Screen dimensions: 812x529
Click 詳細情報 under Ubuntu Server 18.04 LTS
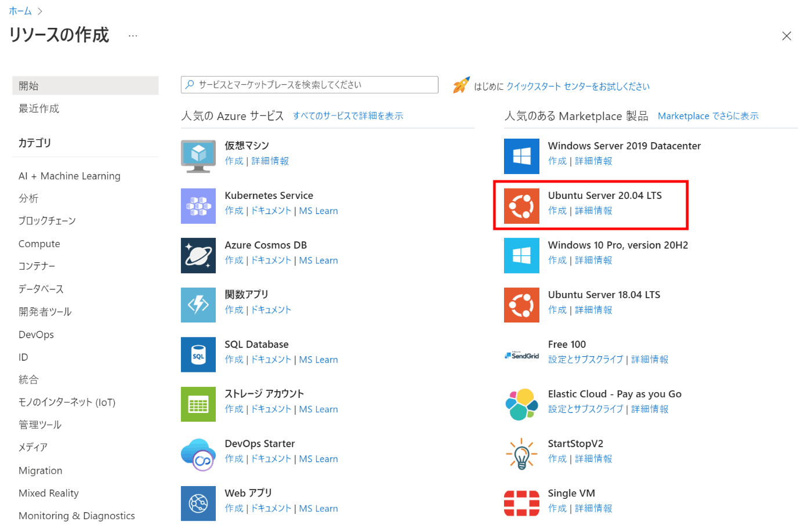pyautogui.click(x=593, y=310)
